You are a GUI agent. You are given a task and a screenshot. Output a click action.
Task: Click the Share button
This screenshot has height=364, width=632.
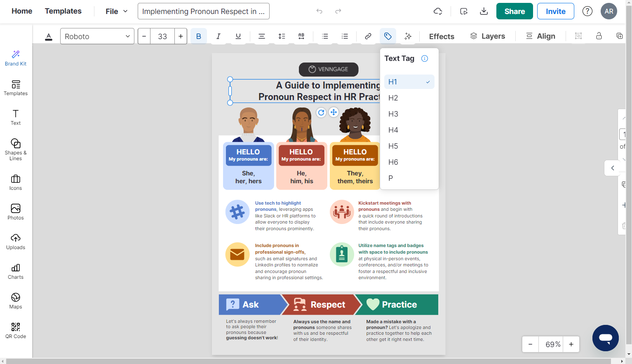point(514,11)
